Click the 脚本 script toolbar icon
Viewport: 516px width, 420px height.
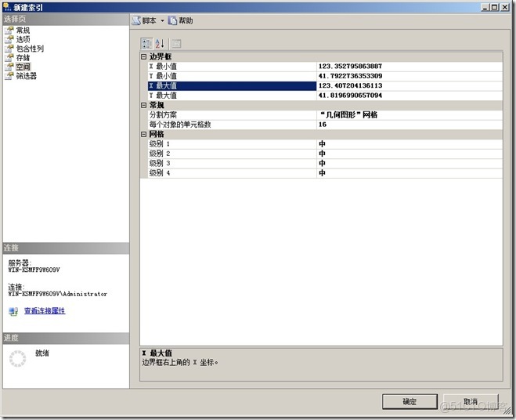pyautogui.click(x=136, y=20)
